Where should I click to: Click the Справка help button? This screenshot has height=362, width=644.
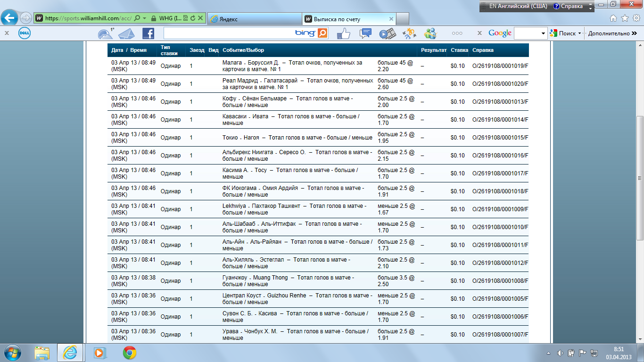click(x=569, y=6)
